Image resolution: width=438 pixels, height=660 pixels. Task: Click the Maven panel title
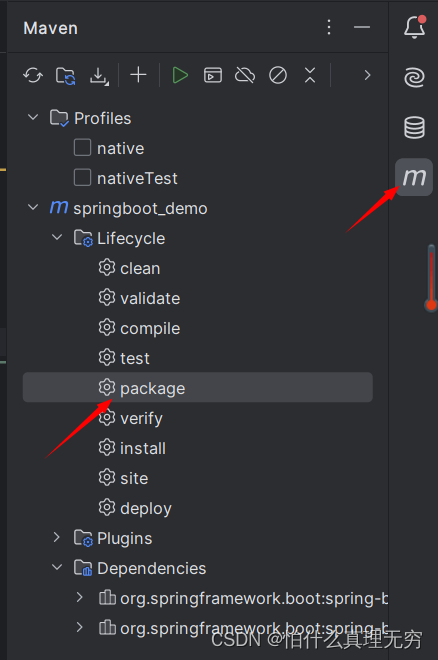[50, 28]
